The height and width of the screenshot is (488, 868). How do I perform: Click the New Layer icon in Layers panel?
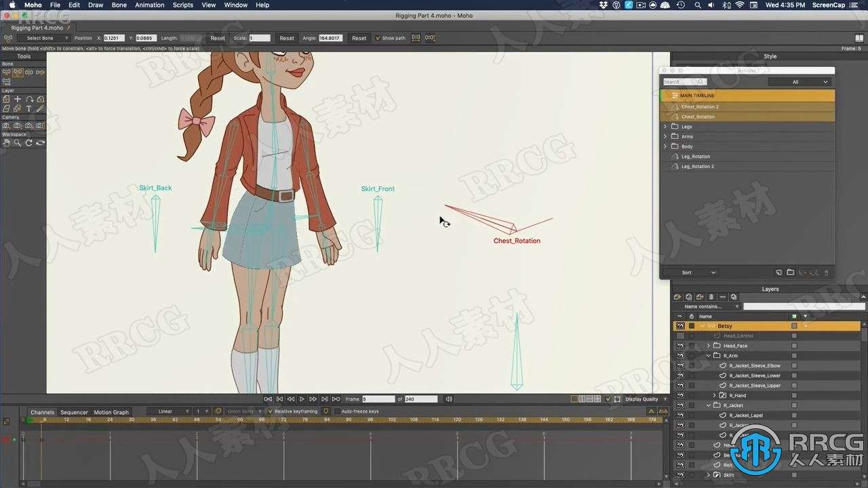point(677,297)
